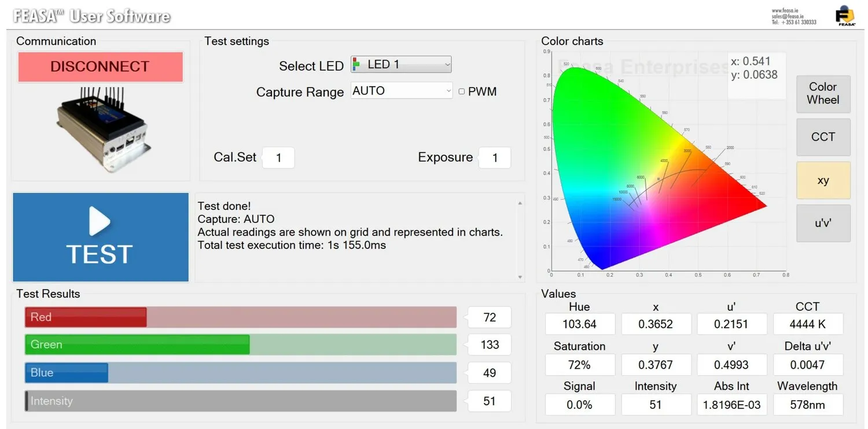Click the Saturation value 72%

(x=579, y=365)
